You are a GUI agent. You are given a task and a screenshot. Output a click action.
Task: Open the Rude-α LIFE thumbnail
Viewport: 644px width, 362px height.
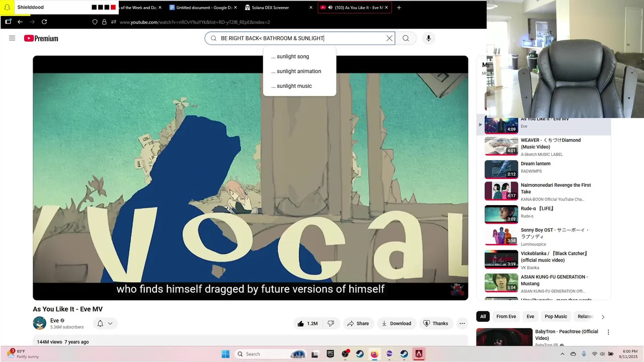click(x=501, y=214)
